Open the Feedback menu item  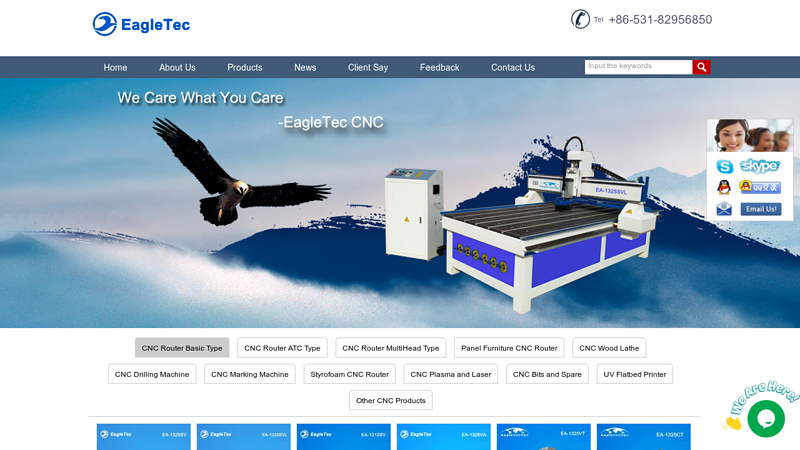(x=439, y=67)
